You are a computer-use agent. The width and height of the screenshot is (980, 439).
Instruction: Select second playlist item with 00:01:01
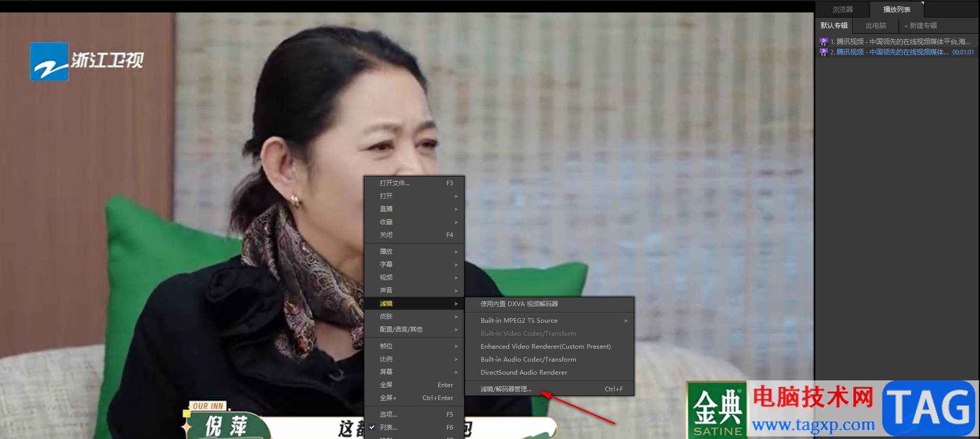click(x=896, y=52)
